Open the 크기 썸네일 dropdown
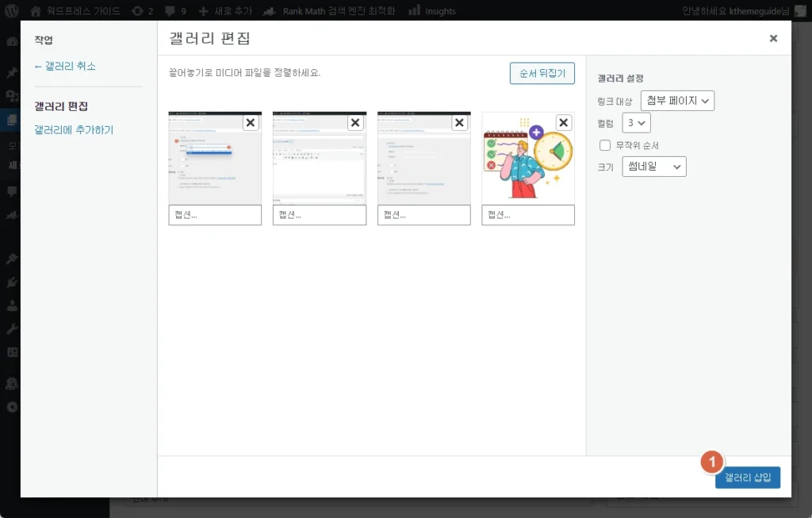This screenshot has height=518, width=812. [654, 167]
